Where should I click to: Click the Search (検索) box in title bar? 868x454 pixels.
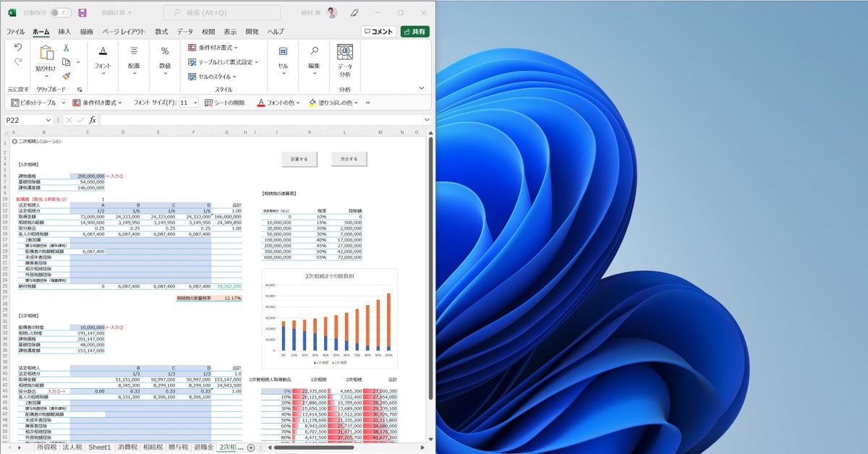pos(221,13)
